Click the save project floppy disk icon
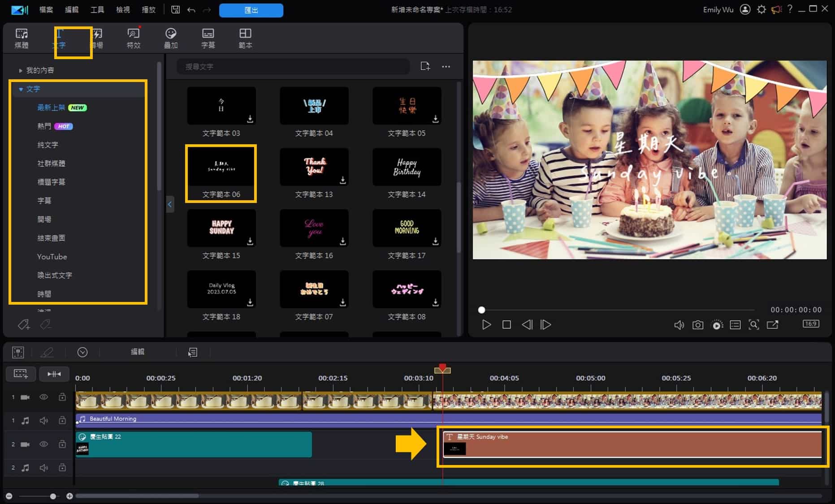Viewport: 835px width, 504px height. [x=175, y=10]
